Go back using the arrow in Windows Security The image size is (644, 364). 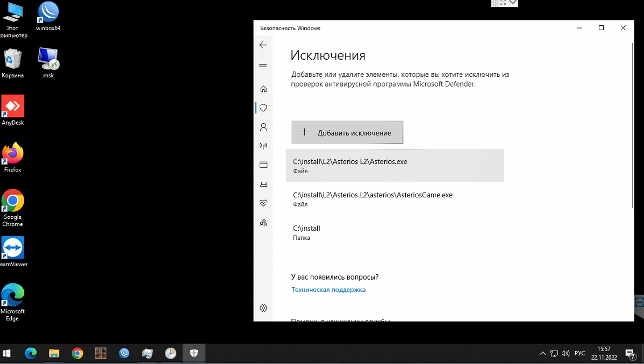point(263,45)
